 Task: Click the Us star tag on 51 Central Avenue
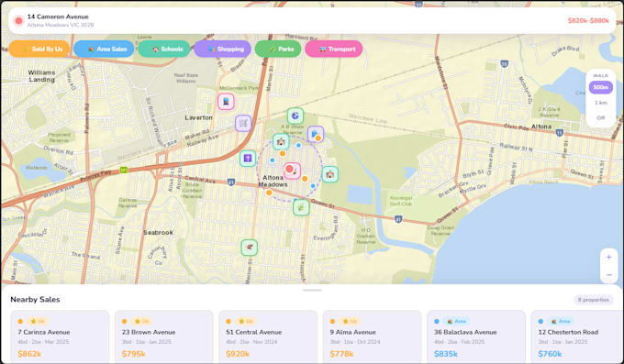[x=246, y=321]
